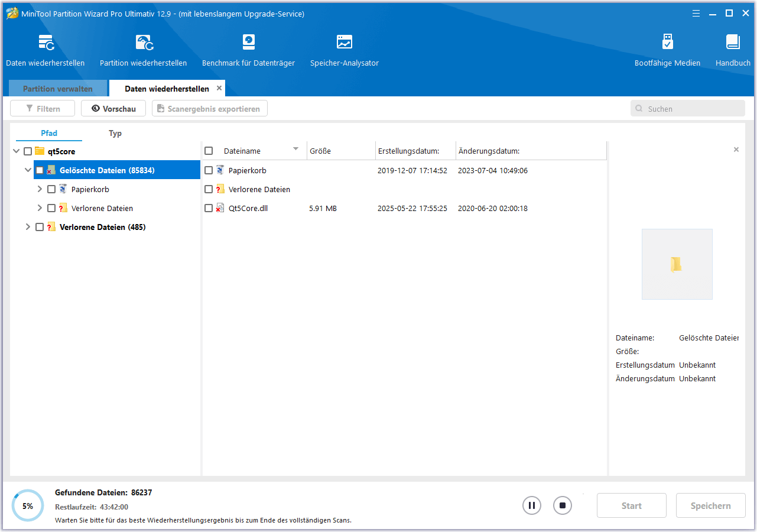Image resolution: width=757 pixels, height=532 pixels.
Task: Click the Qt5Core.dll file icon
Action: click(x=220, y=208)
